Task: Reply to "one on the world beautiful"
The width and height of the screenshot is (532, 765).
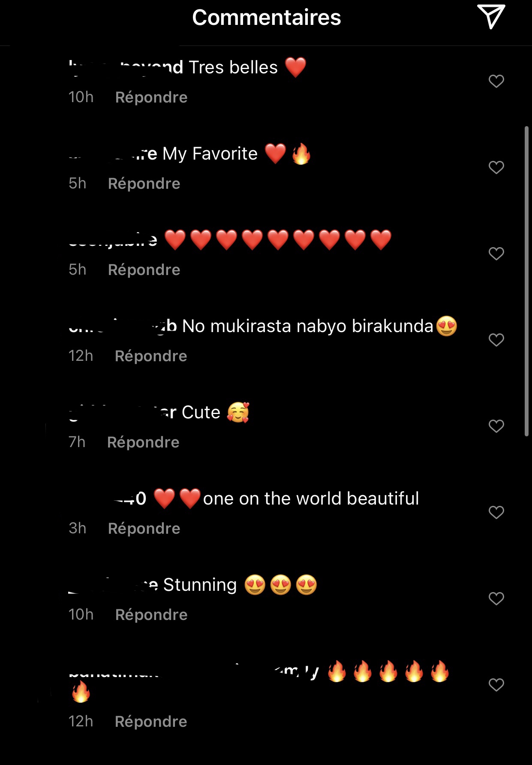Action: pos(144,529)
